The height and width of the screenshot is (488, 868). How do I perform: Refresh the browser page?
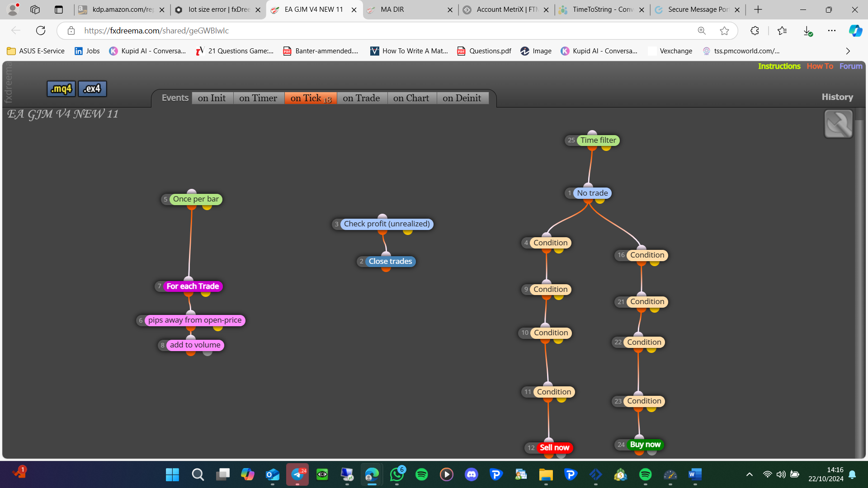click(41, 31)
